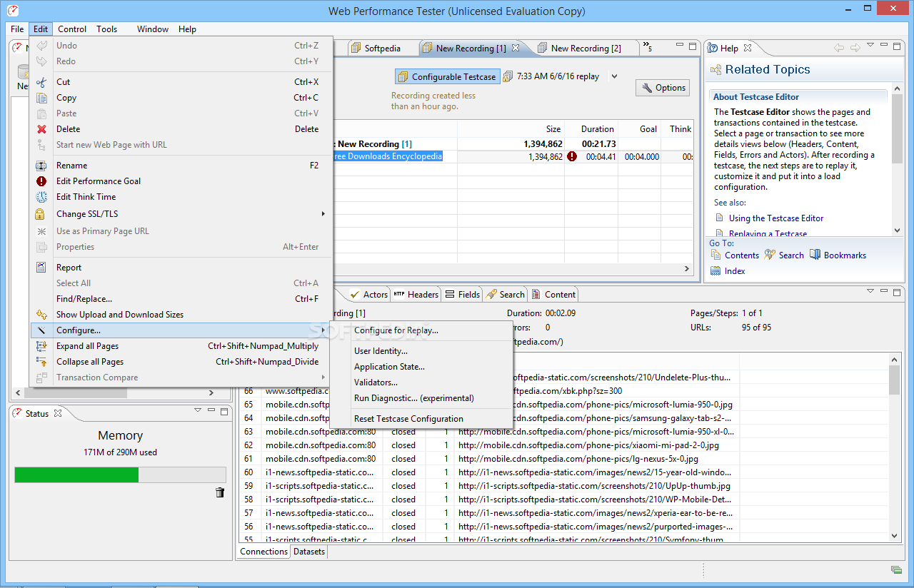Choose Edit Performance Goal
The image size is (914, 588).
pyautogui.click(x=181, y=181)
